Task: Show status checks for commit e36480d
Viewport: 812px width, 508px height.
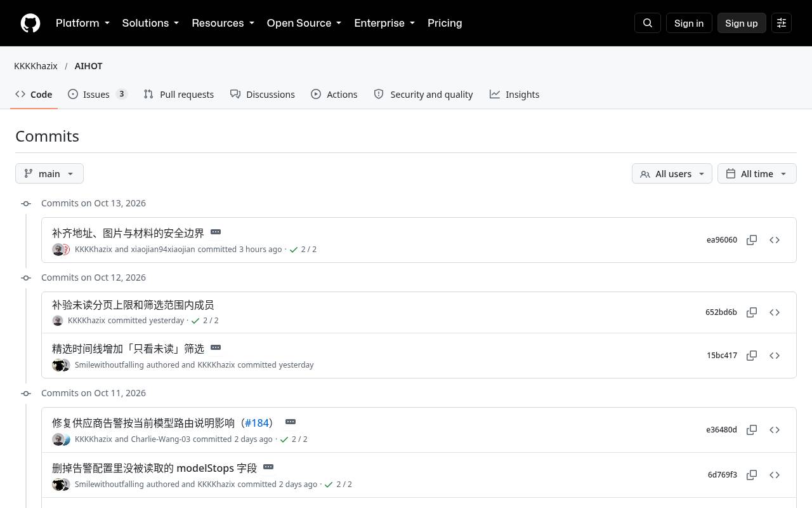Action: 293,439
